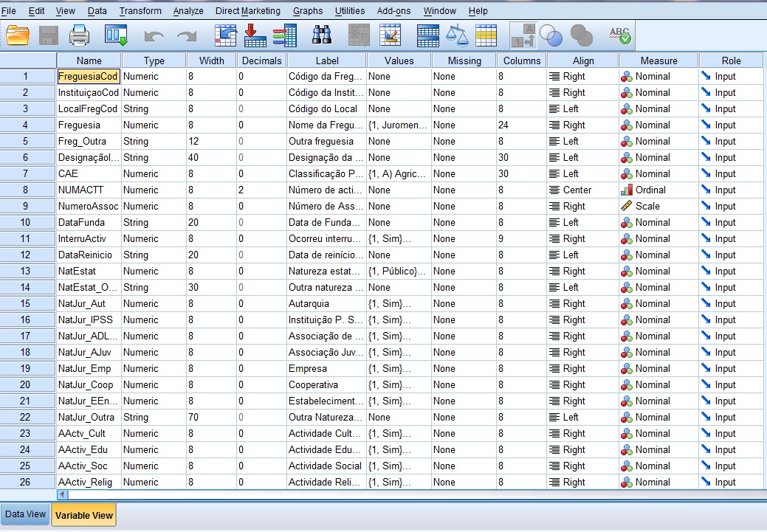Open Use Variable Sets circles icon
Viewport: 767px width, 532px height.
[551, 35]
